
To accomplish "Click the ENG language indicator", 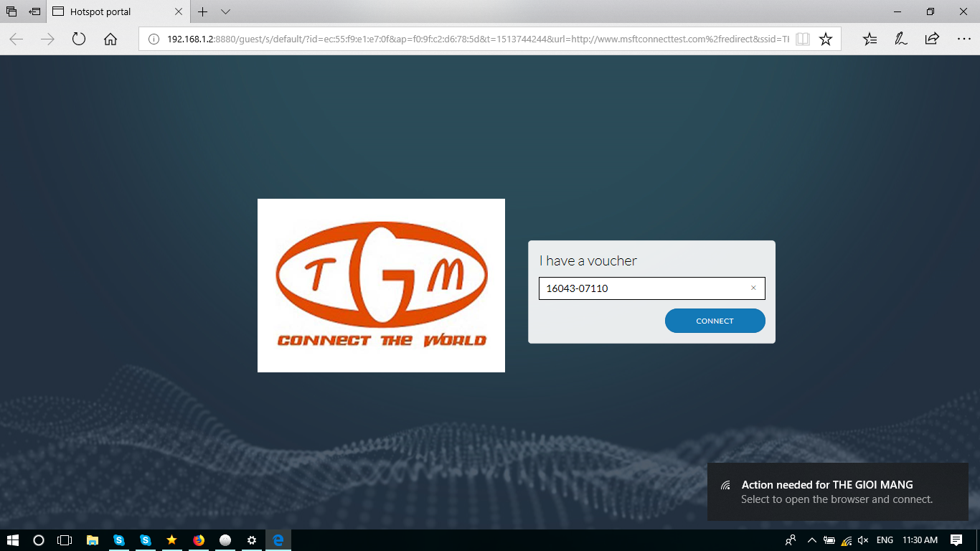I will point(885,540).
